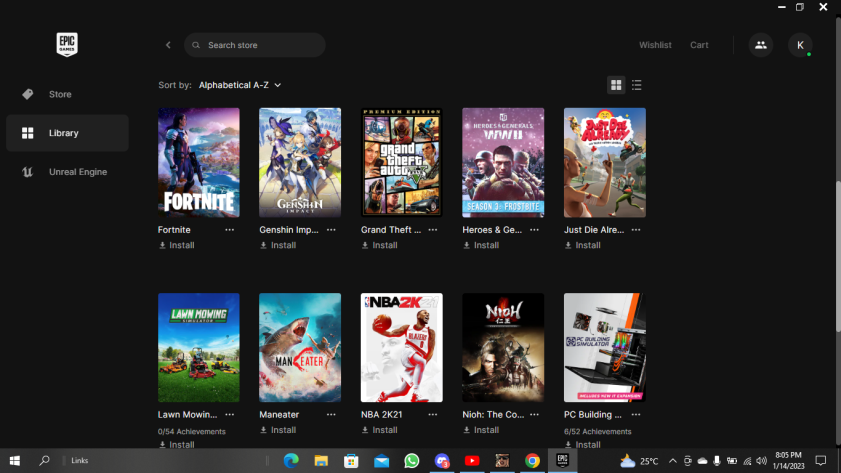Open the Windows Start menu
Image resolution: width=841 pixels, height=473 pixels.
(x=15, y=461)
